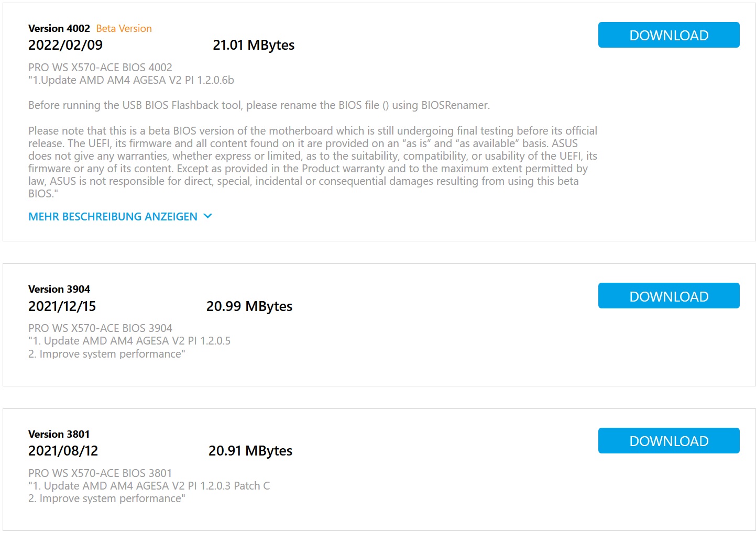The width and height of the screenshot is (756, 533).
Task: Click the AGESA V2 PI 1.2.0.5 line
Action: [x=129, y=341]
